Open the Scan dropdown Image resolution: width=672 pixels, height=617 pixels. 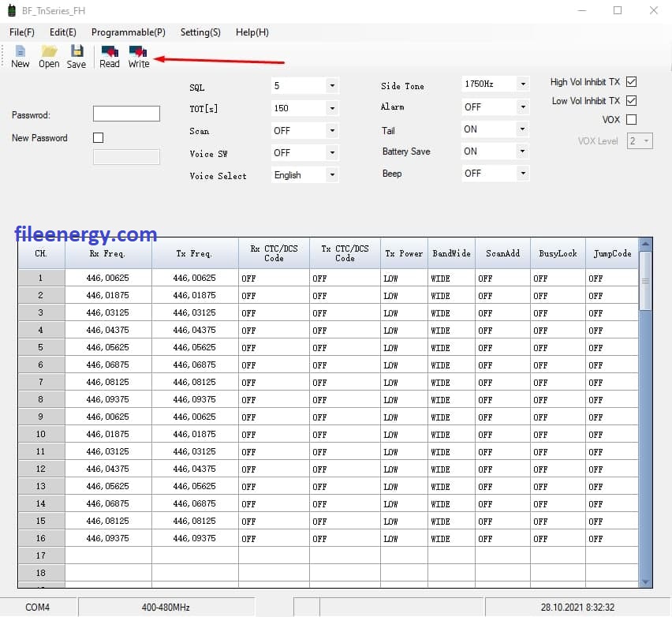332,130
